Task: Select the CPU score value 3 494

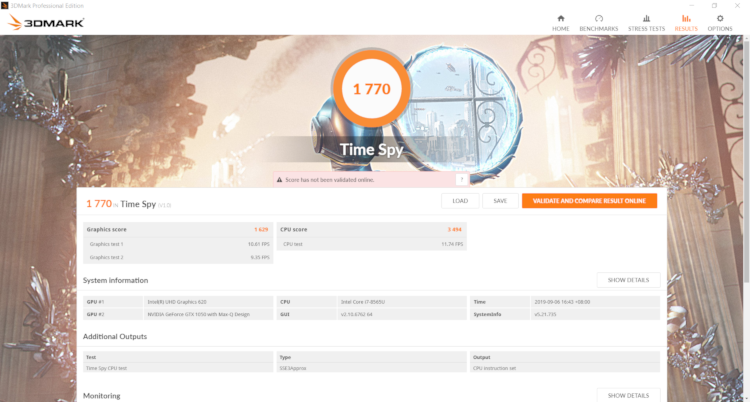Action: [x=454, y=230]
